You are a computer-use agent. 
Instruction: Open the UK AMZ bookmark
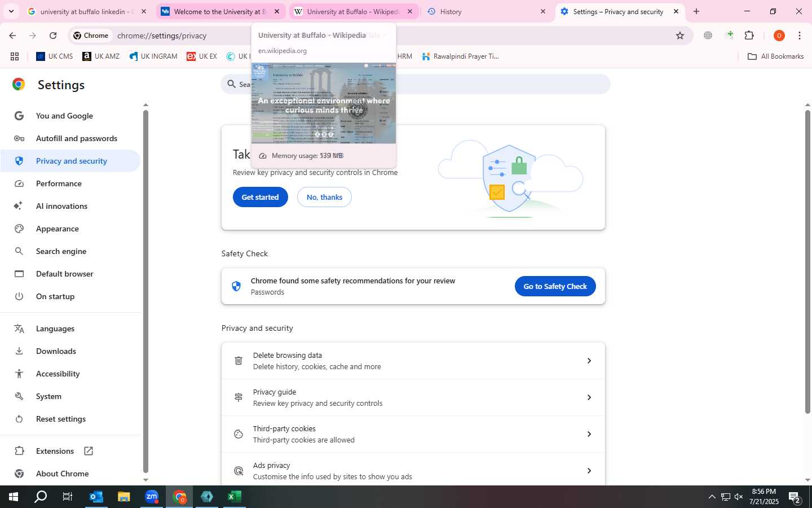(101, 56)
